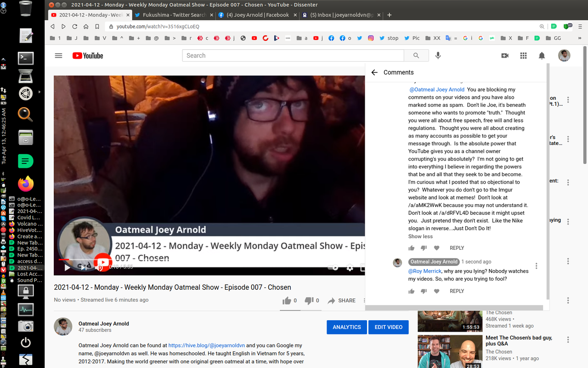Click the ANALYTICS button

pos(347,327)
